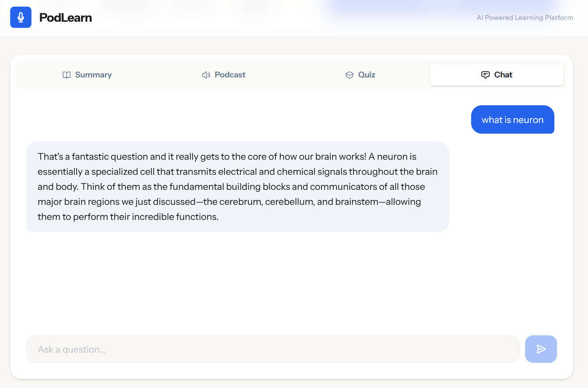Select the AI response bubble about neurons
588x388 pixels.
238,186
